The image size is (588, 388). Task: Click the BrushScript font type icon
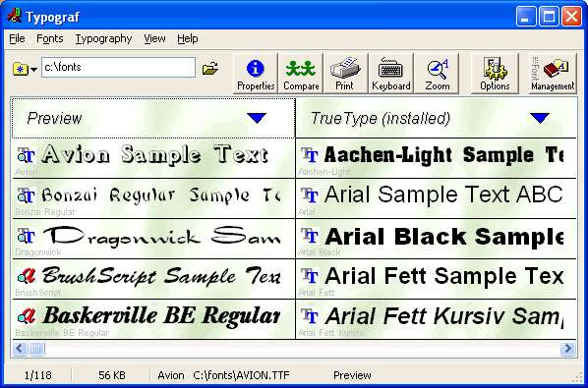[26, 276]
